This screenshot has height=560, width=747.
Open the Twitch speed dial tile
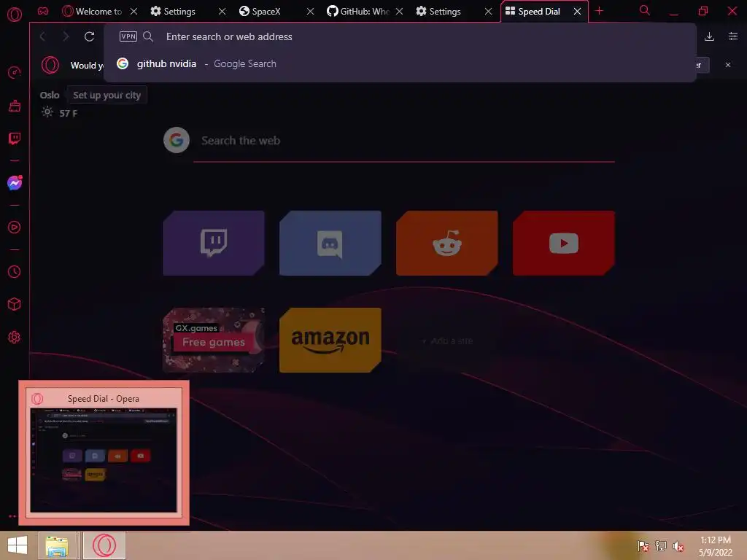click(214, 243)
